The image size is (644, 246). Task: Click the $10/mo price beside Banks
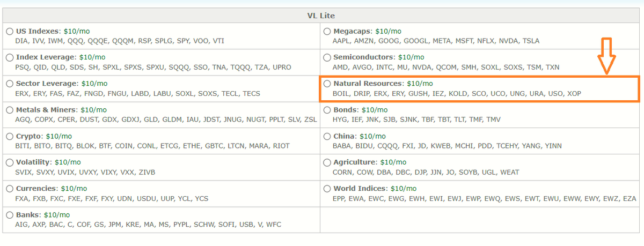[57, 214]
